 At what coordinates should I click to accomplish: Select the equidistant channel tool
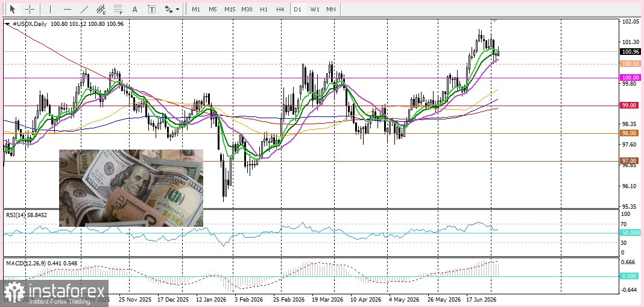(101, 9)
